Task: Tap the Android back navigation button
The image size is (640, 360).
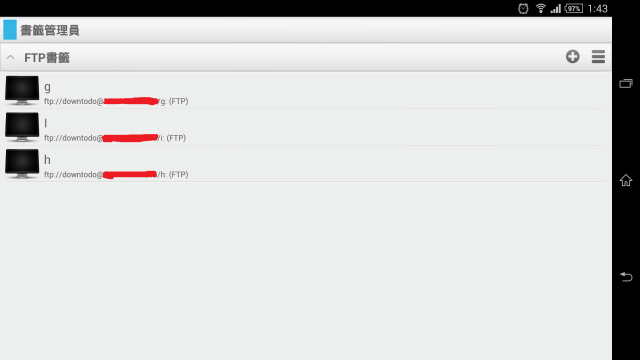Action: pyautogui.click(x=626, y=277)
